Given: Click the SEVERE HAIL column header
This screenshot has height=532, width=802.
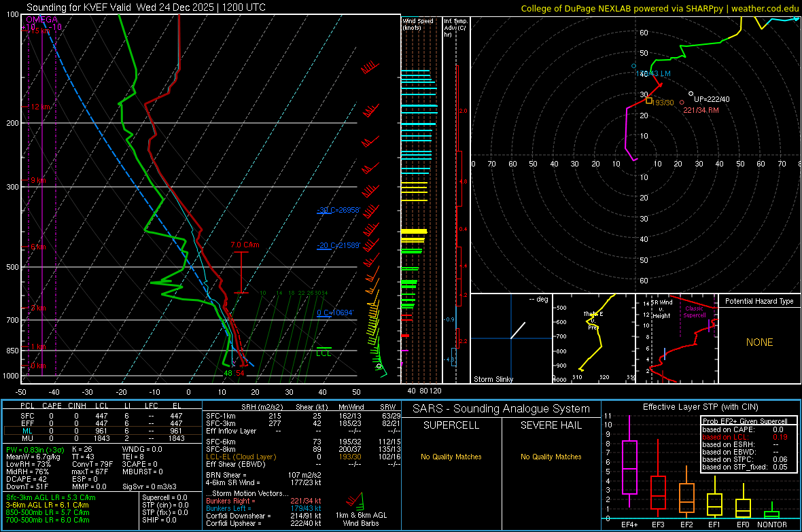Looking at the screenshot, I should click(x=551, y=425).
